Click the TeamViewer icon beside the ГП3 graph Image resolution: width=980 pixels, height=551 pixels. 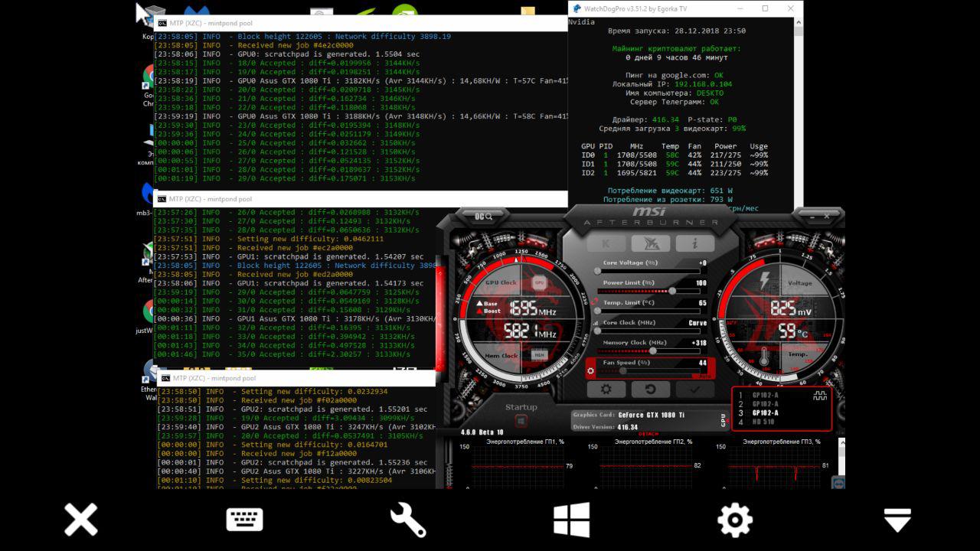[x=838, y=483]
